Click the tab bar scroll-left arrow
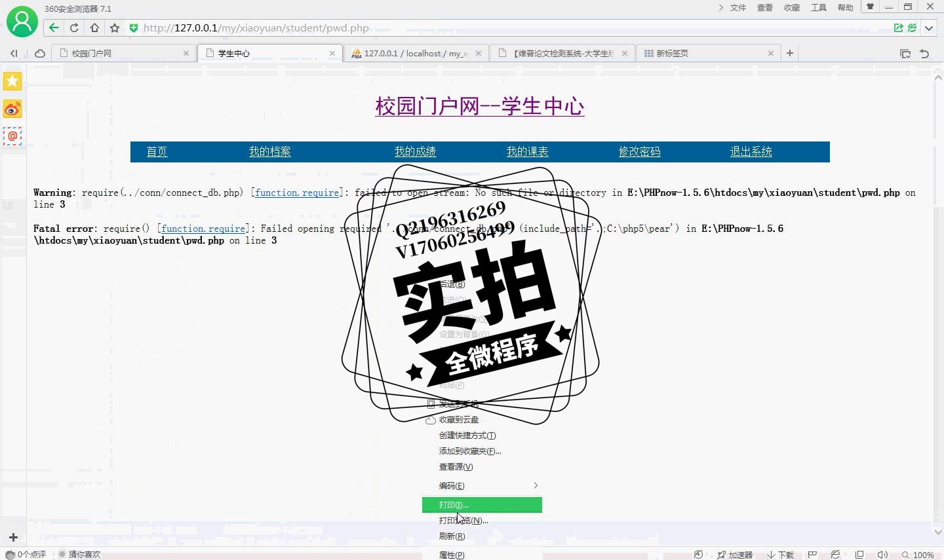Image resolution: width=944 pixels, height=560 pixels. coord(14,54)
